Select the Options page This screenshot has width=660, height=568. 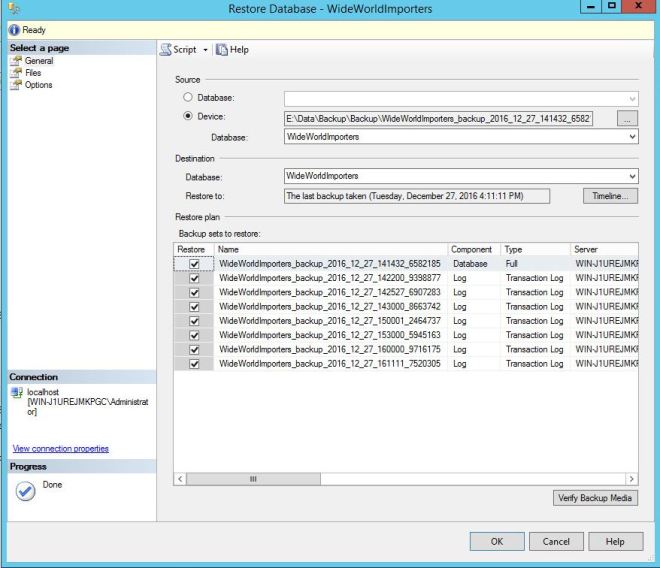point(38,85)
